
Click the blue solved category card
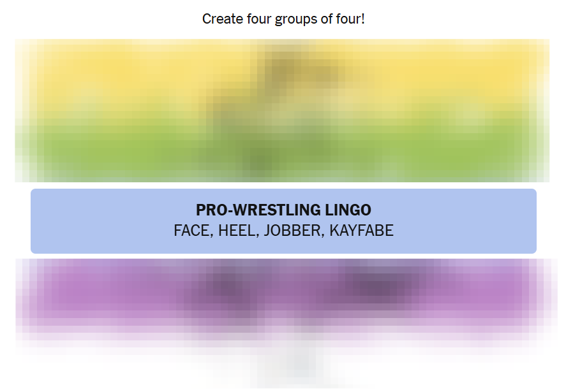[x=283, y=221]
